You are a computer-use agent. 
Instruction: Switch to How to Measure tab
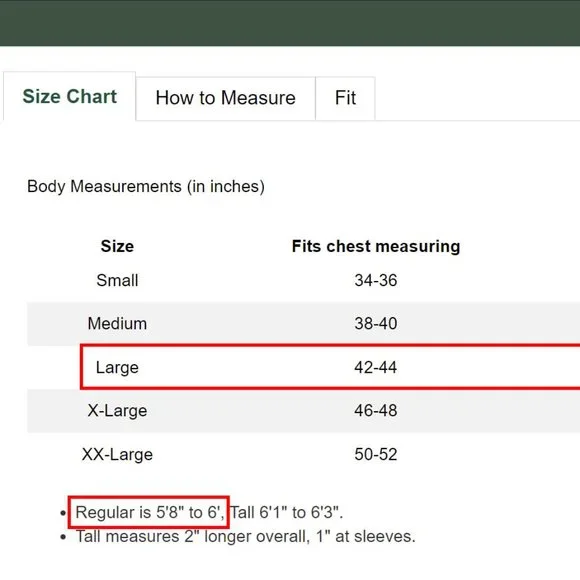pos(226,98)
